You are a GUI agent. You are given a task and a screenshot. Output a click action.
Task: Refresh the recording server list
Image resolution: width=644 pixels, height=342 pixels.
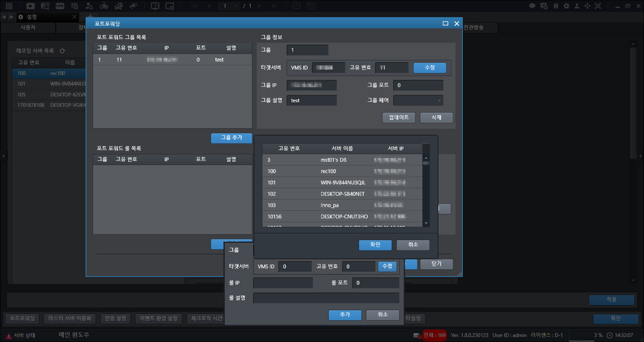pyautogui.click(x=62, y=51)
